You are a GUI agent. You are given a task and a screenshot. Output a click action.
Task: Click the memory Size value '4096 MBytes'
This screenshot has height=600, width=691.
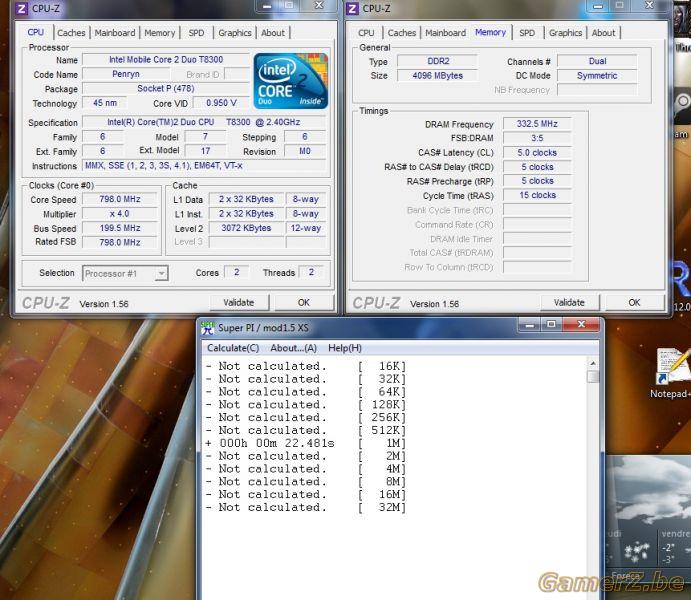438,76
